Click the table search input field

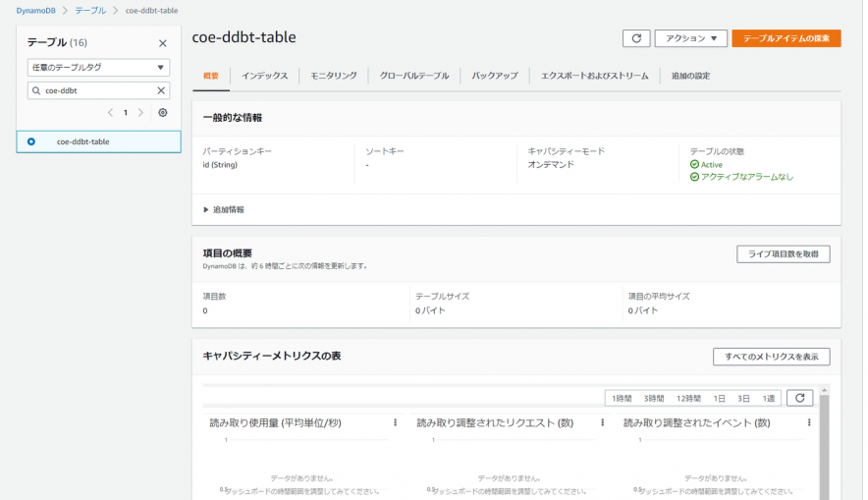(x=93, y=90)
